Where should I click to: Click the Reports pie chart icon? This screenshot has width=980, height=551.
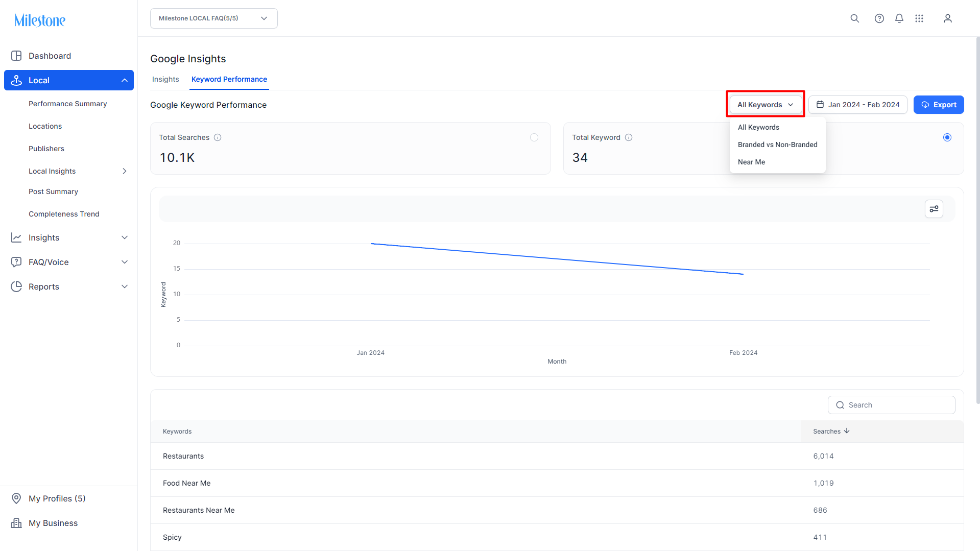[x=16, y=286]
